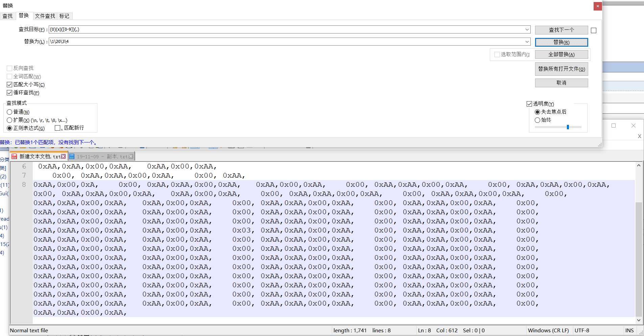
Task: Click the resize grip at the Replace dialog corner
Action: point(600,144)
